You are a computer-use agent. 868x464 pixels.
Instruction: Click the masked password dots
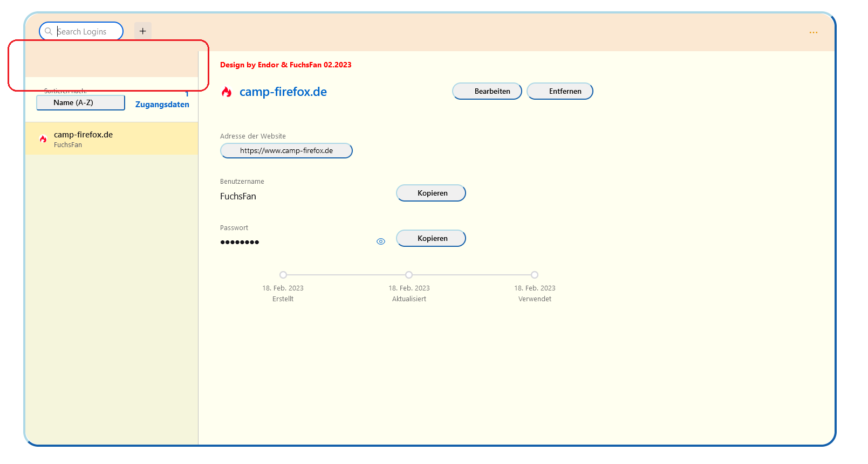(240, 242)
